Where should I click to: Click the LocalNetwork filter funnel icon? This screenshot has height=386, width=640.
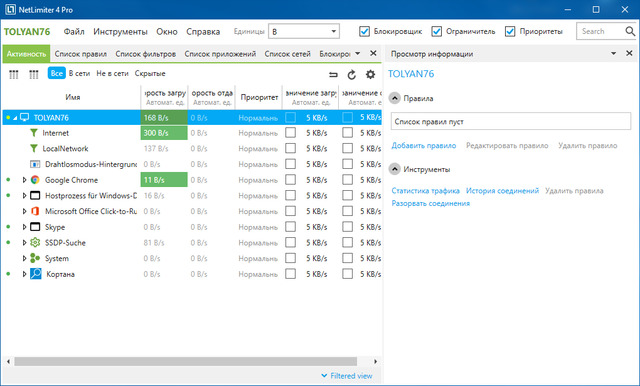coord(34,149)
